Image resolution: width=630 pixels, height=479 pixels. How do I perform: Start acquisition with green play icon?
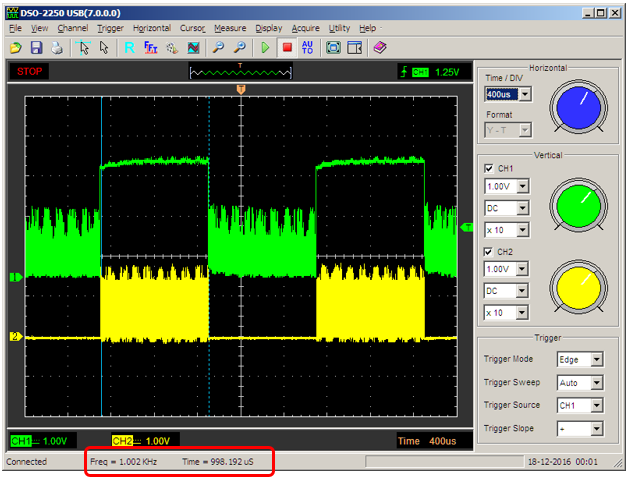tap(265, 48)
